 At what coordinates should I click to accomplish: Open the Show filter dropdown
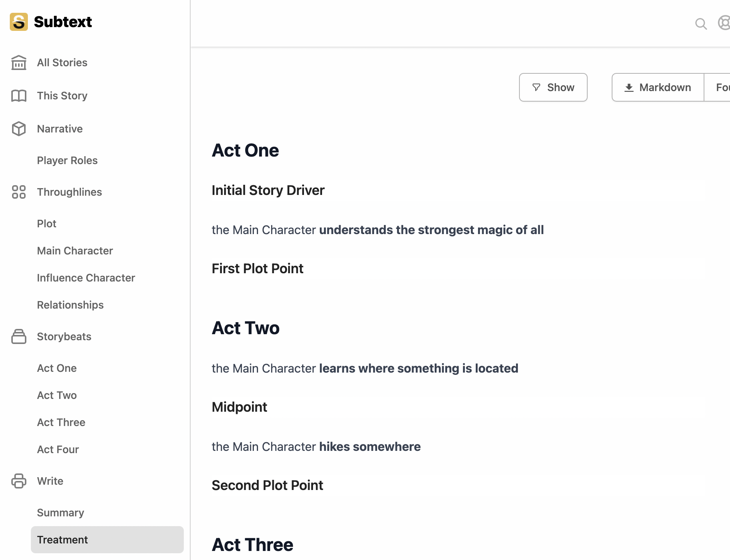553,87
